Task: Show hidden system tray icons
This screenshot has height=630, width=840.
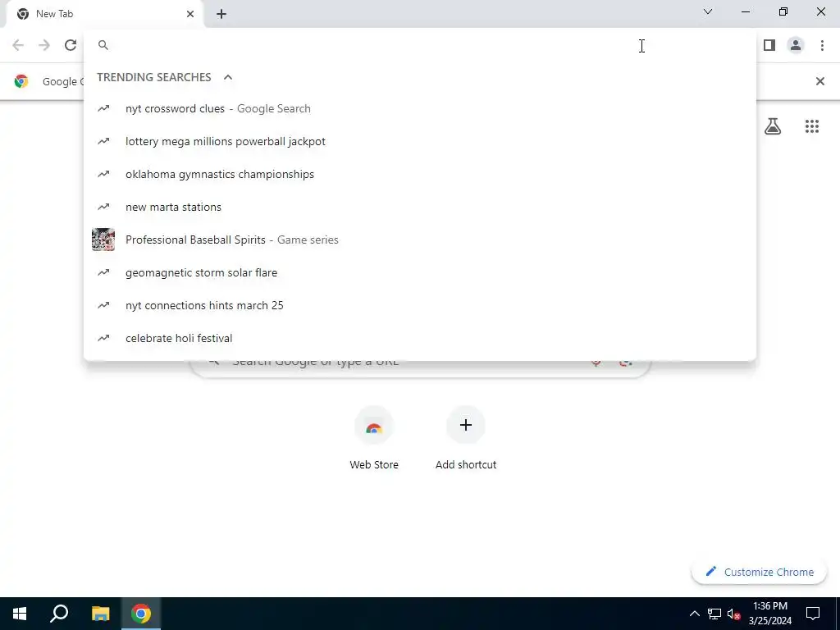Action: [694, 614]
